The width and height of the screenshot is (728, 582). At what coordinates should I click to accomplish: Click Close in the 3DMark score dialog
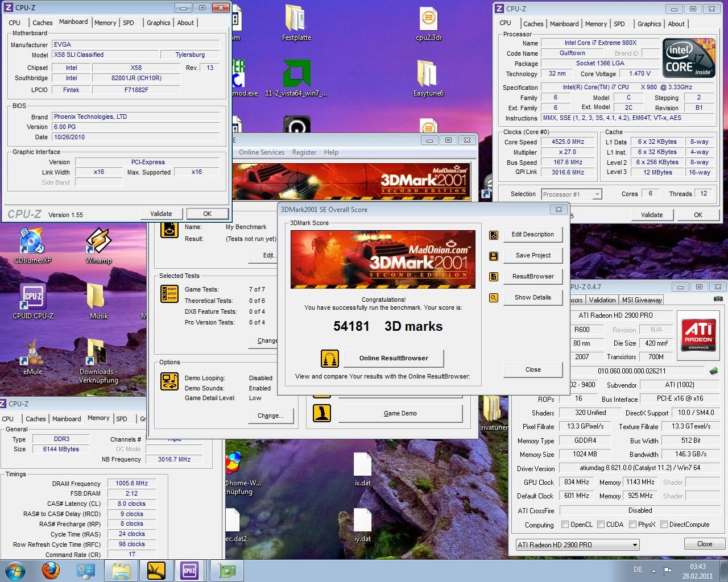pyautogui.click(x=533, y=369)
